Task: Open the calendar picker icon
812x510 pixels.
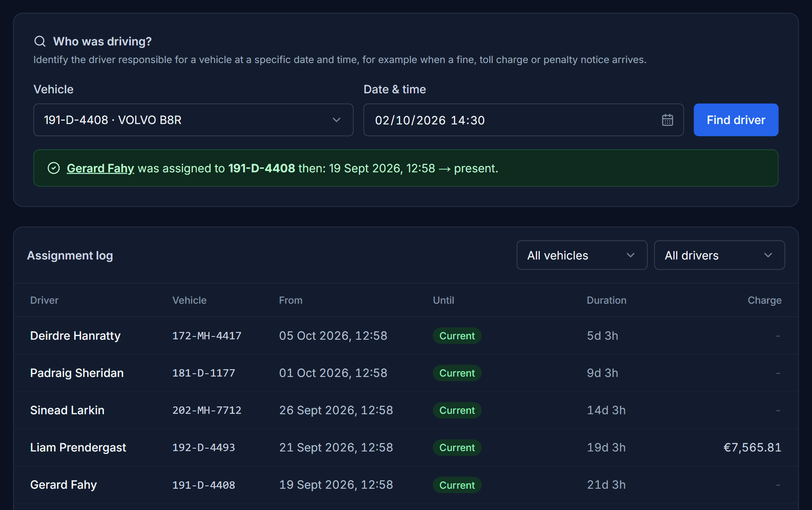Action: click(668, 120)
